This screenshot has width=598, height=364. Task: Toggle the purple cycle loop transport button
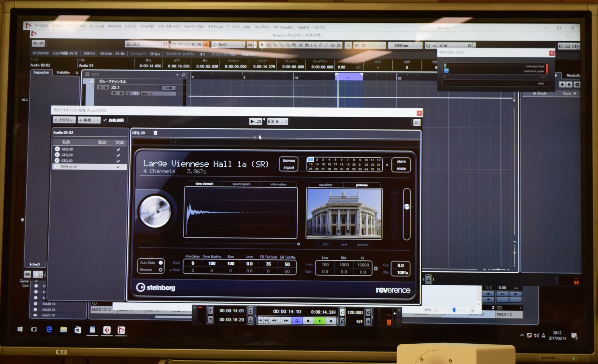297,321
